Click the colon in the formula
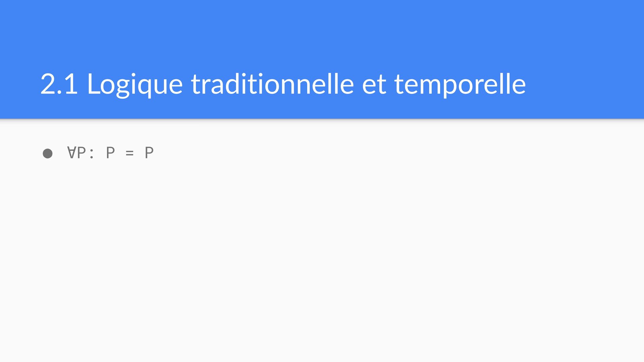This screenshot has width=644, height=362. [x=92, y=154]
